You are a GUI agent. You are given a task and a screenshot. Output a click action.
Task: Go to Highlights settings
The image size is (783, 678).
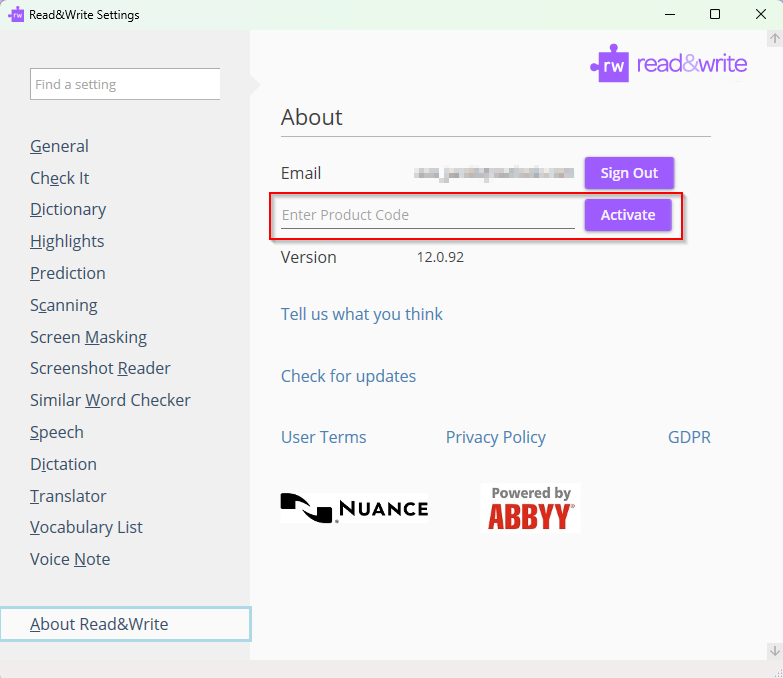(67, 241)
